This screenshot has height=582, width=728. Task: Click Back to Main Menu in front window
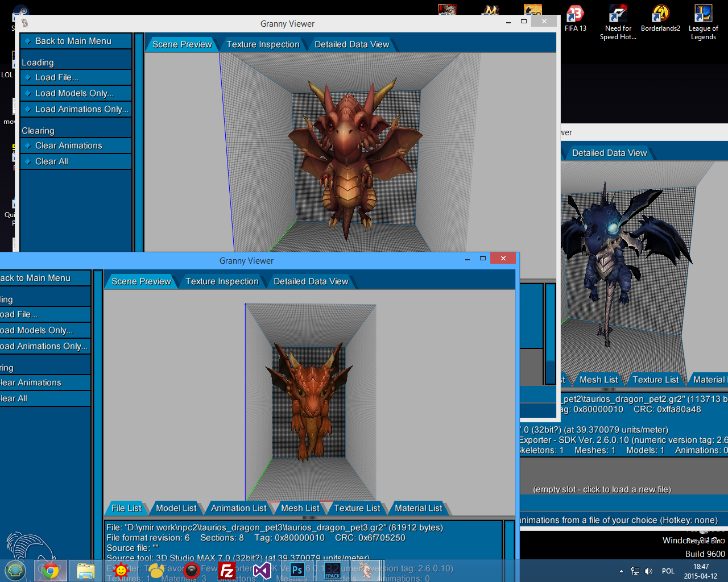[45, 278]
